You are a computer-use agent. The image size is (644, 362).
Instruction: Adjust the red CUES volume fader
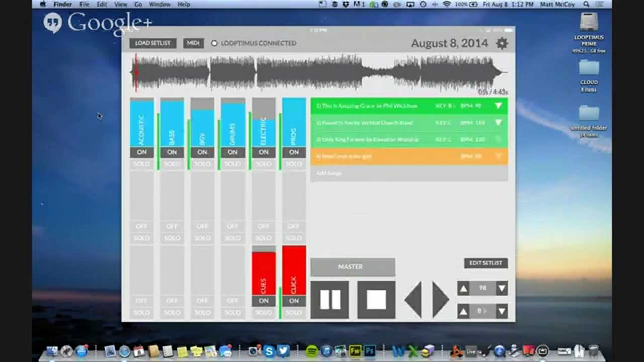click(263, 270)
